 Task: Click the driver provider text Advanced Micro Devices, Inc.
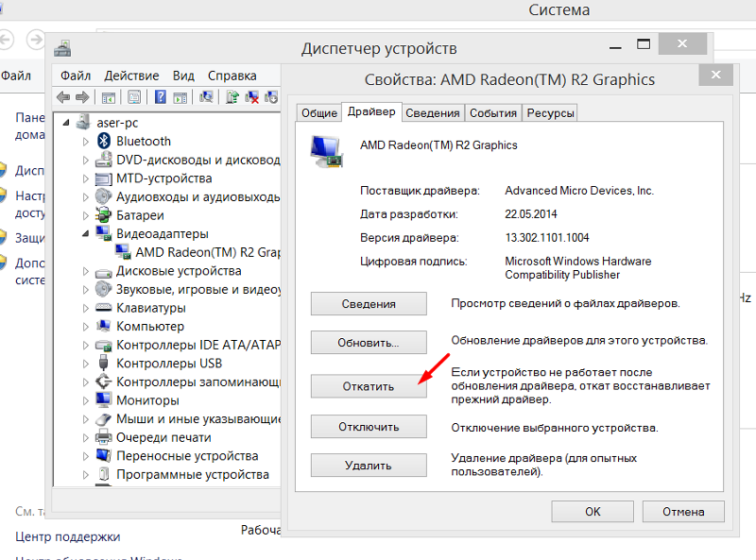[x=579, y=191]
